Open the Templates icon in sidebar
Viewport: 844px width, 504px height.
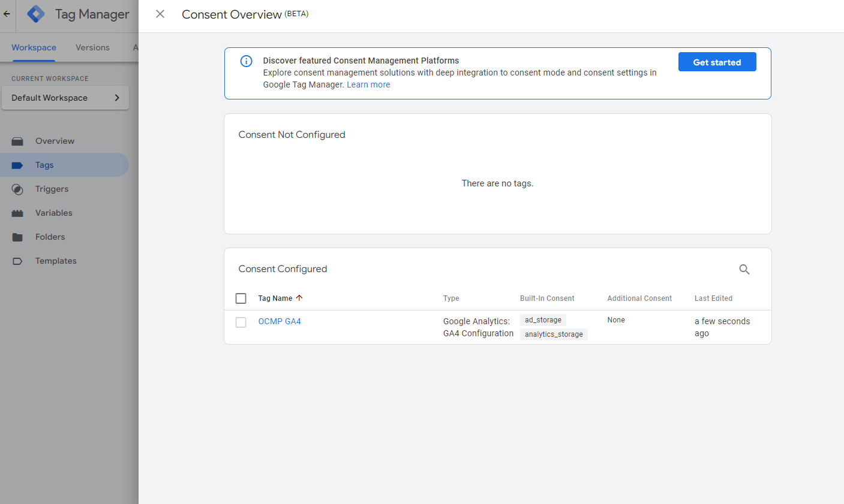[x=17, y=261]
